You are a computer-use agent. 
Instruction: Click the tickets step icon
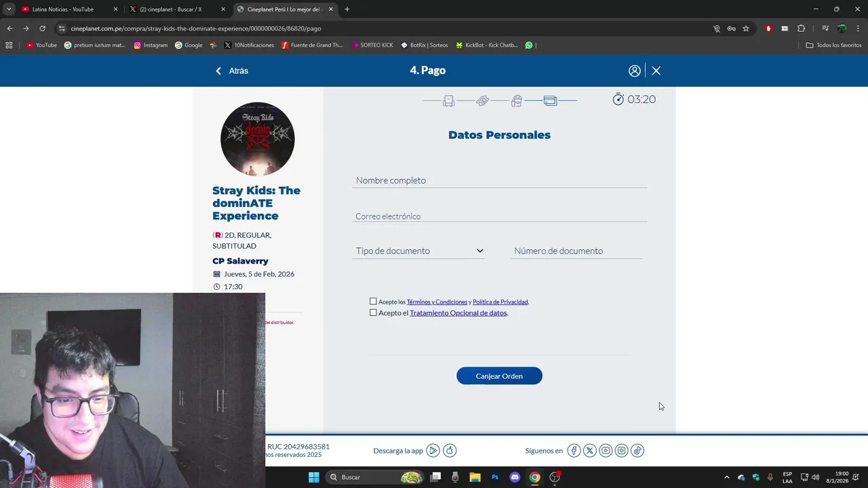[x=483, y=100]
